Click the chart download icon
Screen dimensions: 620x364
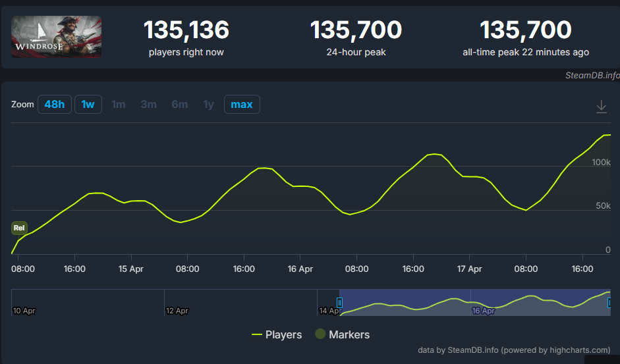tap(601, 107)
